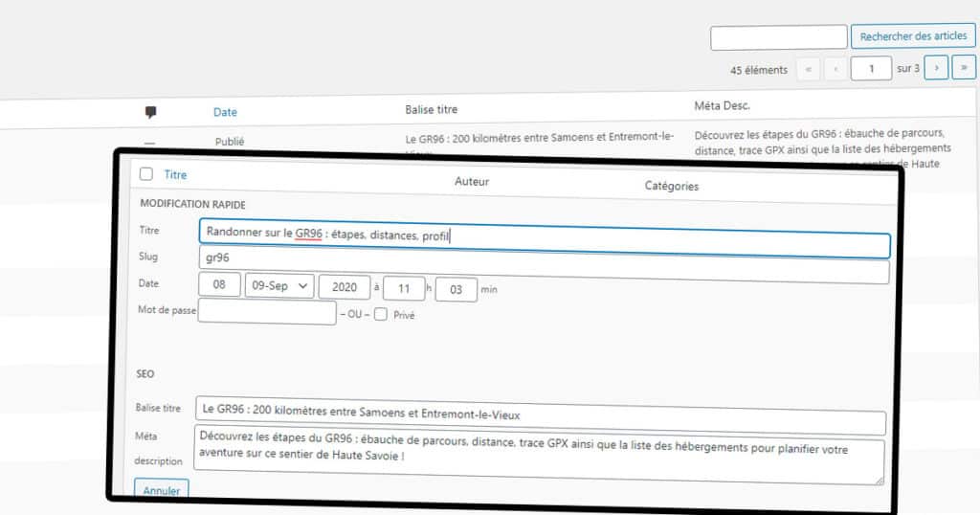Sort by the Titre column header

point(176,175)
